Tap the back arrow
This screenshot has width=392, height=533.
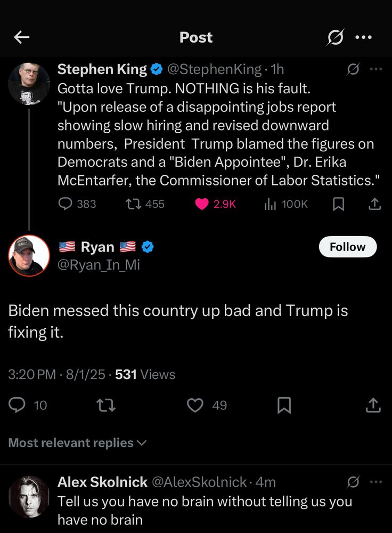[22, 37]
